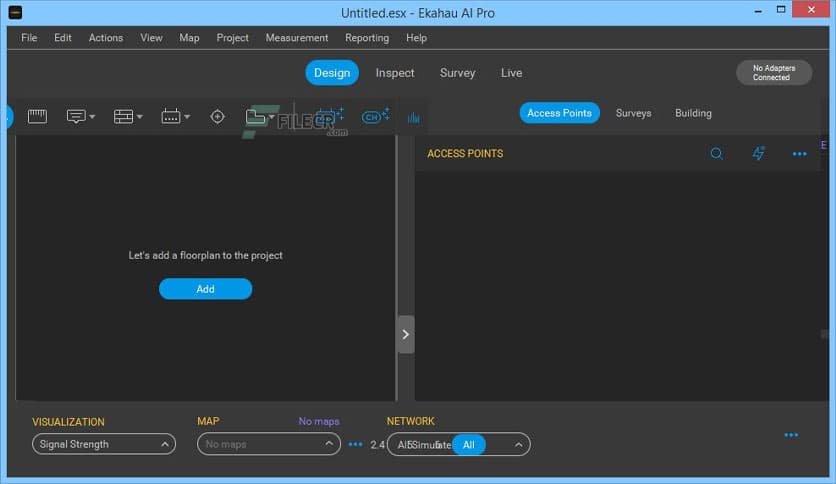The width and height of the screenshot is (836, 484).
Task: Open the spectrum bars icon
Action: pyautogui.click(x=413, y=117)
